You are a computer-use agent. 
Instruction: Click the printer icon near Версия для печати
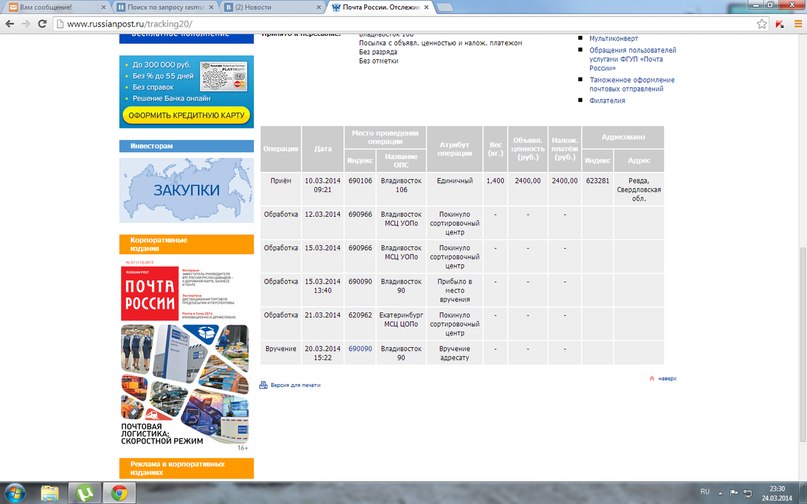coord(263,385)
